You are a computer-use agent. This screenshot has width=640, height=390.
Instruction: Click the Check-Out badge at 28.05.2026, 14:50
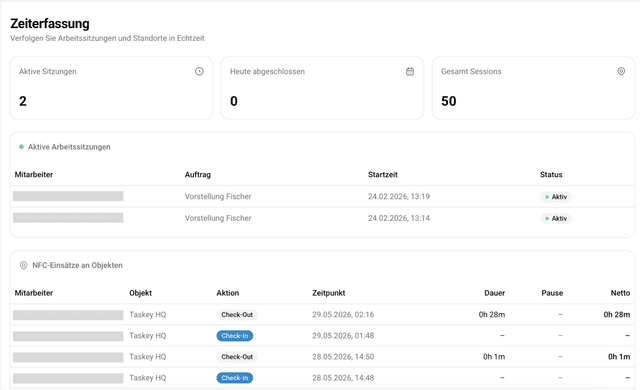tap(237, 357)
